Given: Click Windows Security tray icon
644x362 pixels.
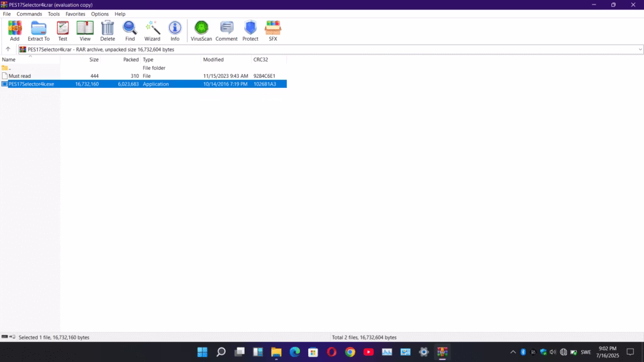Looking at the screenshot, I should click(x=543, y=352).
